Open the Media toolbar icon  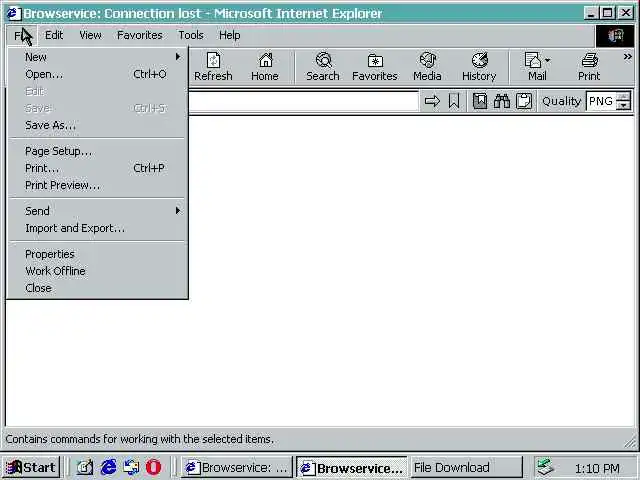click(x=427, y=67)
